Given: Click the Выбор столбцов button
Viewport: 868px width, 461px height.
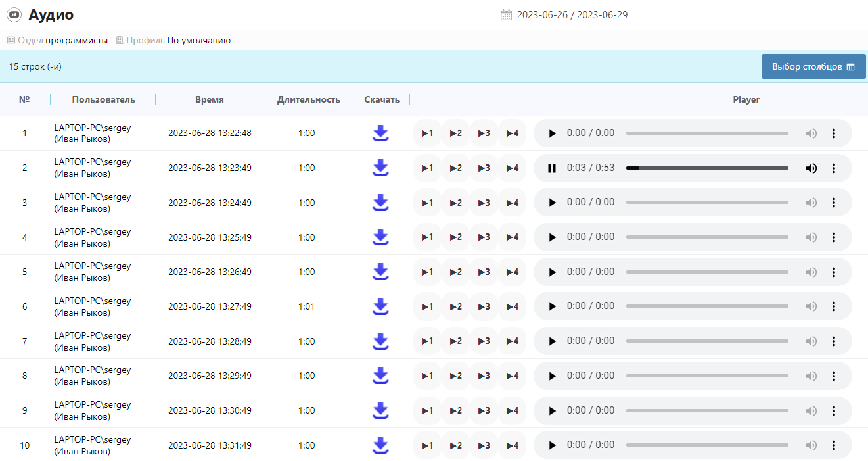Looking at the screenshot, I should (813, 67).
